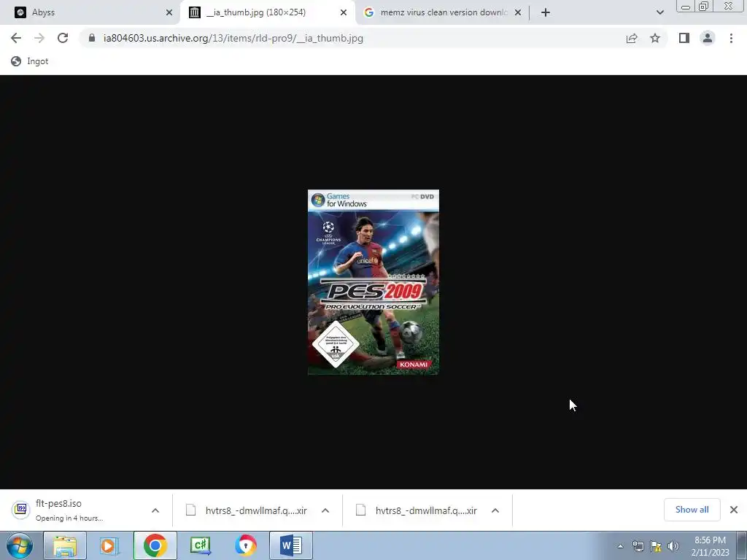Screen dimensions: 747x560
Task: Open the Ingot bookmark
Action: (x=29, y=61)
